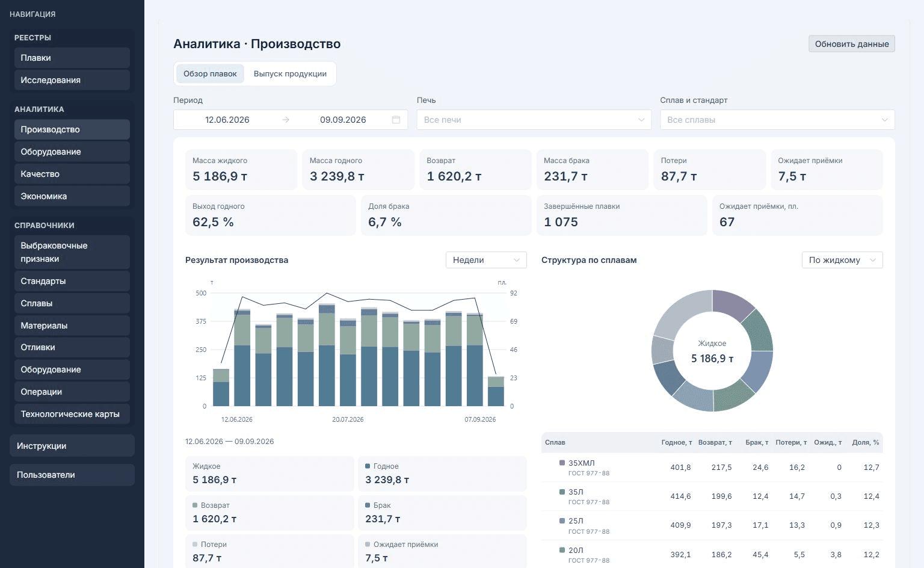Open Исследования in the sidebar
The image size is (924, 568).
click(72, 80)
